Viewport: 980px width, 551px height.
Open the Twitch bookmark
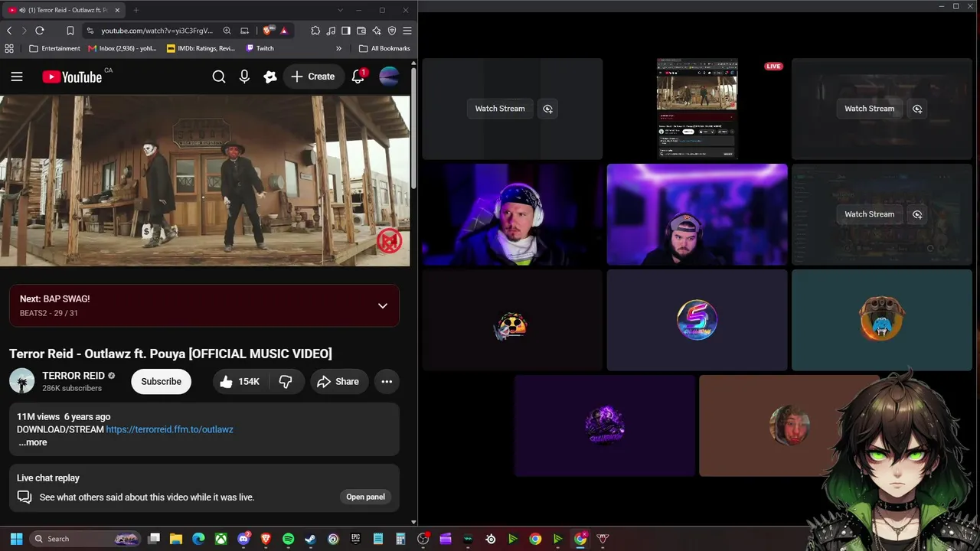[260, 48]
